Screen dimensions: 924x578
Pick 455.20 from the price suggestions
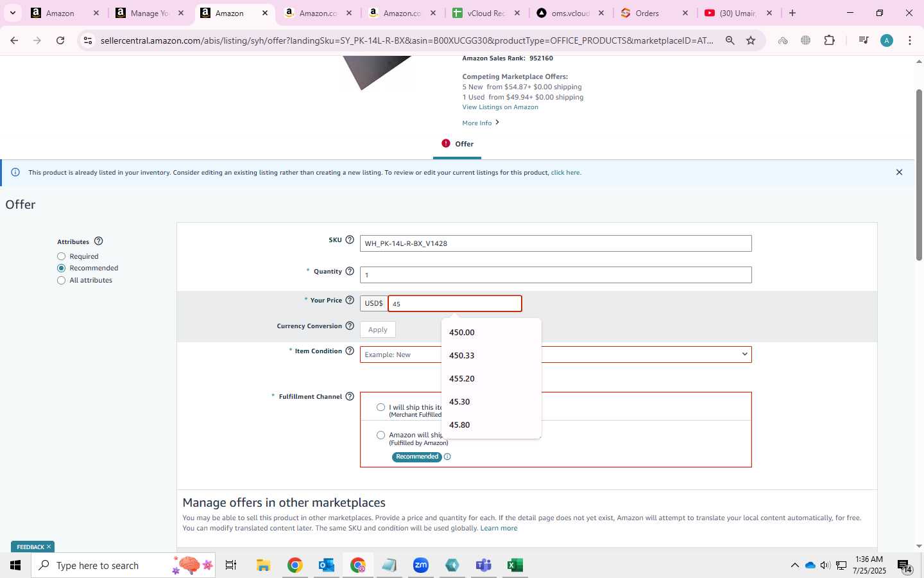492,379
